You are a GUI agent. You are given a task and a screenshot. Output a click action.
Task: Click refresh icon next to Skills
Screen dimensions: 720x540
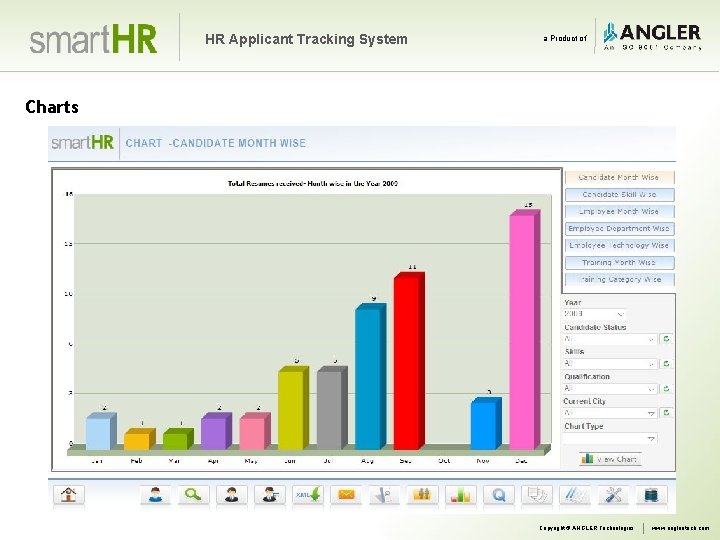click(x=666, y=364)
